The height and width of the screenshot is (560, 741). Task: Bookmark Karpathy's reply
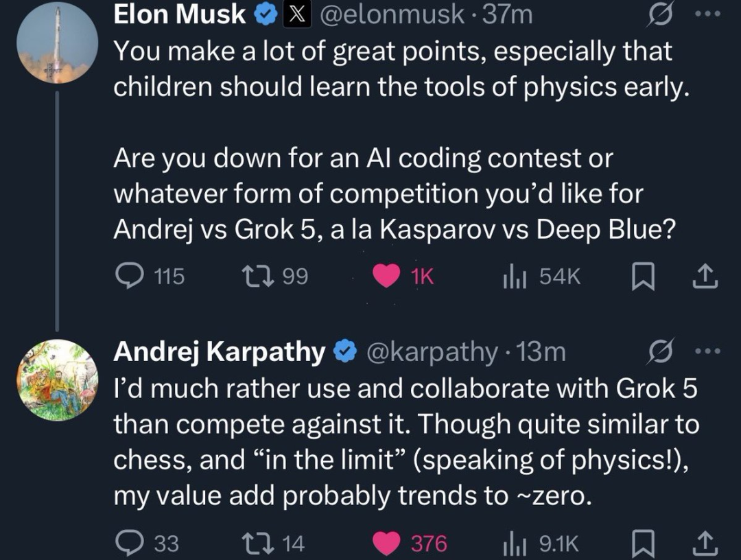coord(644,543)
